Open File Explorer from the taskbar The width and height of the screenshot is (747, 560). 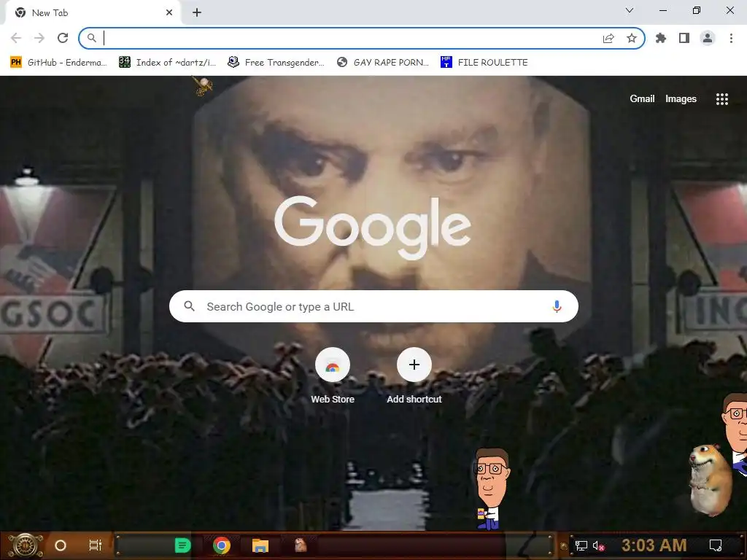[x=260, y=545]
